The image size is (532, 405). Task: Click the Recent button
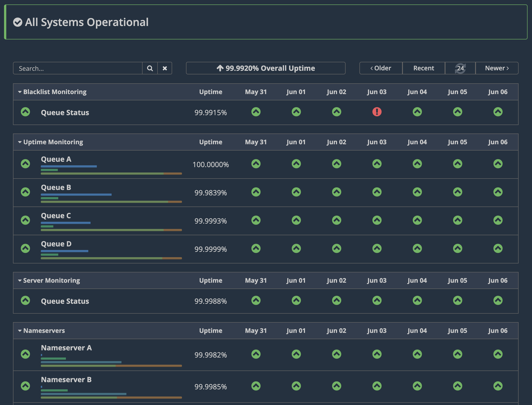tap(424, 68)
